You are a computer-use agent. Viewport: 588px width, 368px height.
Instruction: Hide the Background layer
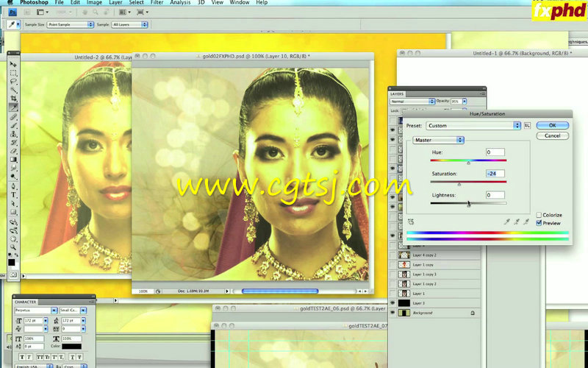393,313
